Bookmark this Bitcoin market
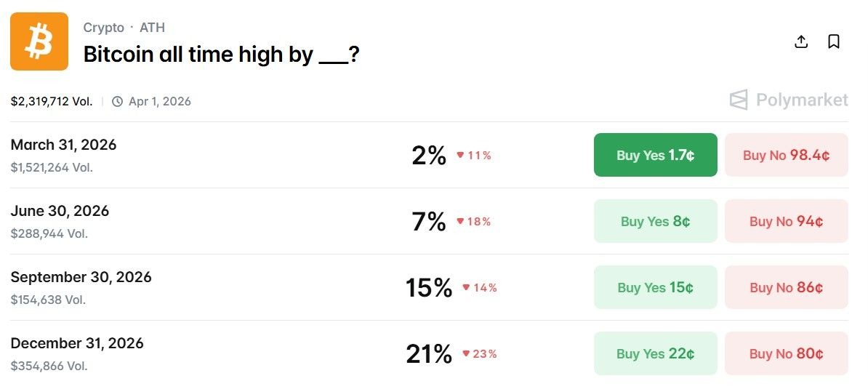The image size is (868, 389). pyautogui.click(x=834, y=41)
